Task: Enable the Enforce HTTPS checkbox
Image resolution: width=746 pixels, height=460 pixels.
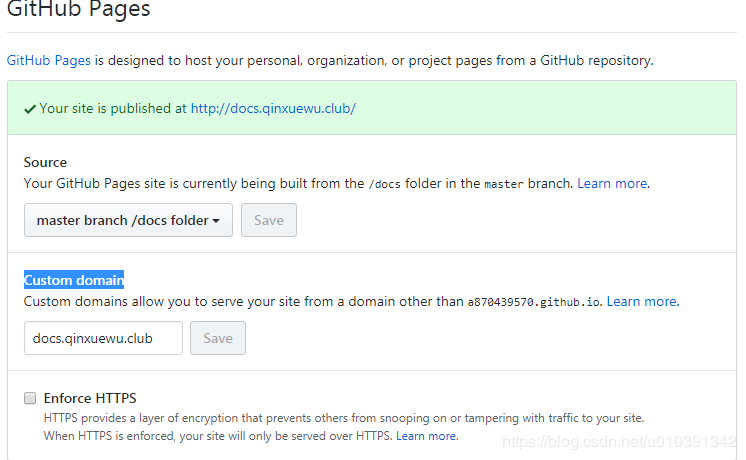Action: pos(30,398)
